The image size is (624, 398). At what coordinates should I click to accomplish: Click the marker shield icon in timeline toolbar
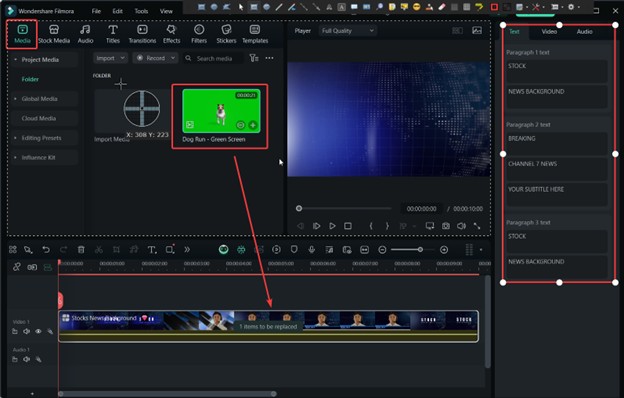(294, 250)
